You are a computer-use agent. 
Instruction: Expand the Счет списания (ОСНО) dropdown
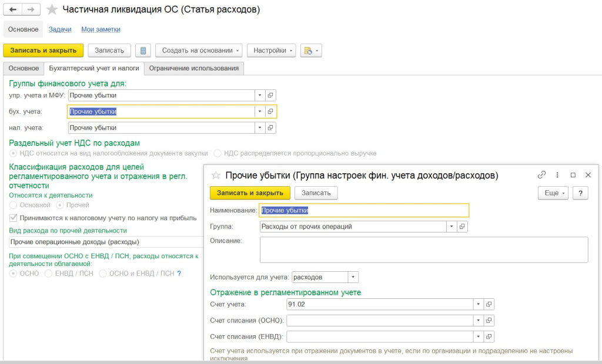click(478, 321)
